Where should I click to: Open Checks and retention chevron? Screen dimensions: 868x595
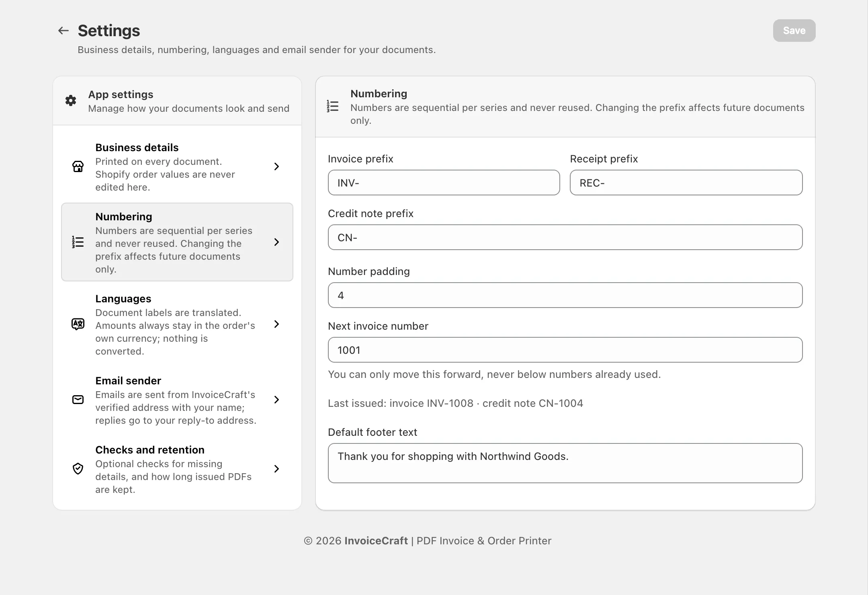[276, 469]
